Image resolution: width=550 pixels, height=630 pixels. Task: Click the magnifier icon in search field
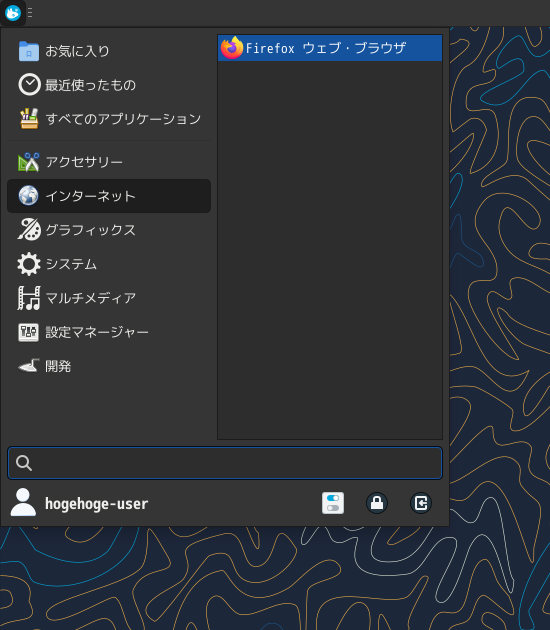(x=24, y=463)
